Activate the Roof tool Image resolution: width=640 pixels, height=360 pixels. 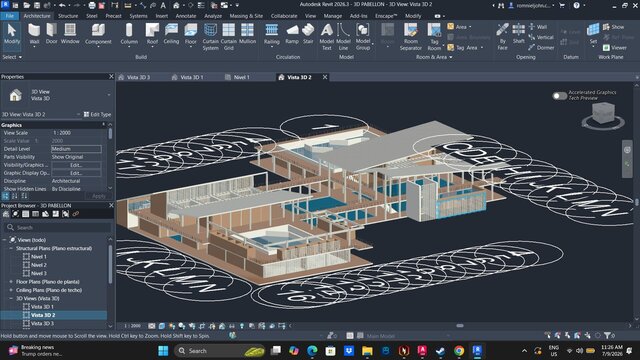coord(152,34)
